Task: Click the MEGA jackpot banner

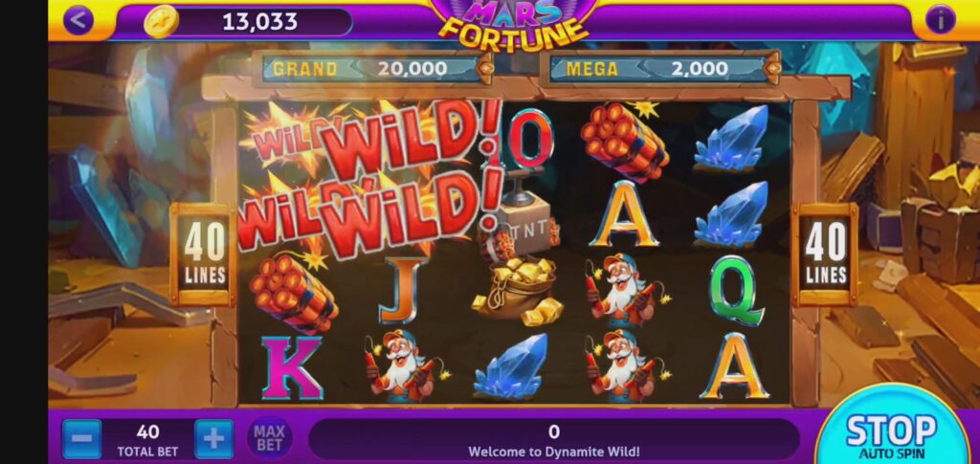Action: pos(660,69)
